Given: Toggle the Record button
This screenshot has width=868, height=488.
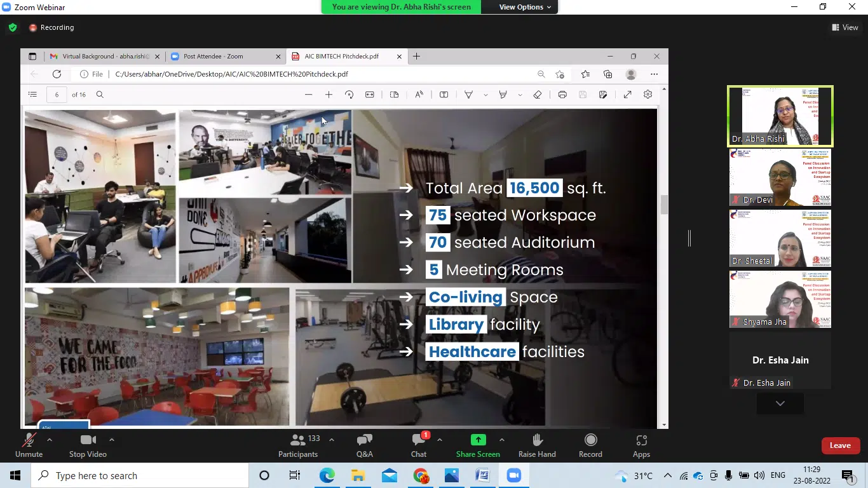Looking at the screenshot, I should [x=590, y=445].
